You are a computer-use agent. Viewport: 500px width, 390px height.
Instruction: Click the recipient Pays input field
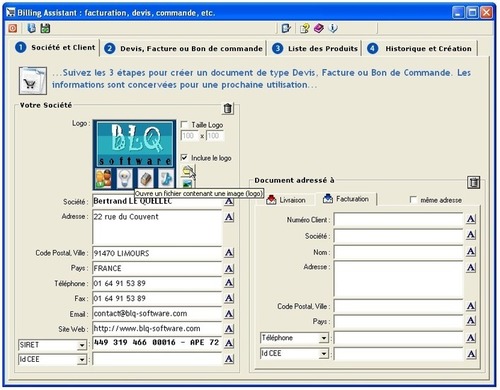tap(399, 322)
